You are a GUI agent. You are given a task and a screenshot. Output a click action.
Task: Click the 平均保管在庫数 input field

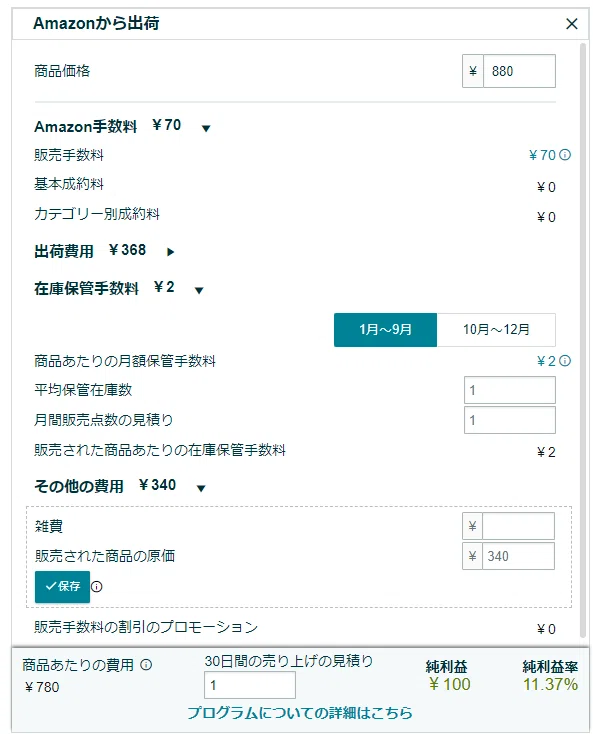pos(510,390)
